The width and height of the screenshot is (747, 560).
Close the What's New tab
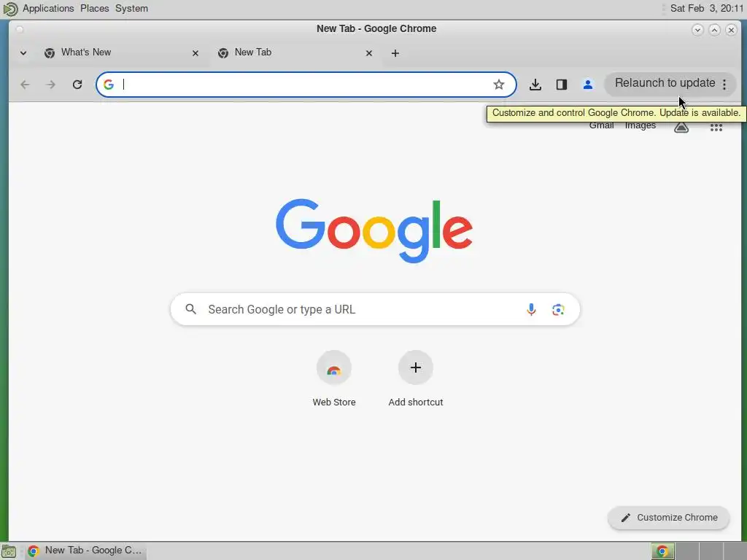[x=196, y=53]
